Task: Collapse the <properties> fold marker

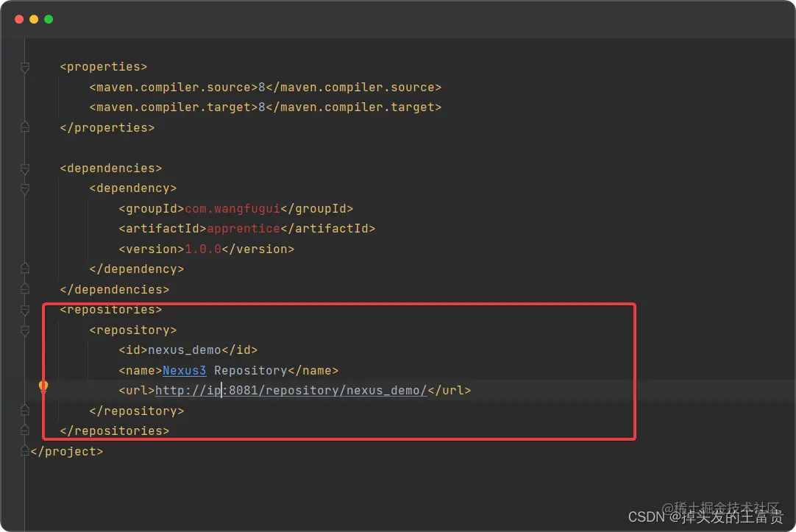Action: [x=24, y=67]
